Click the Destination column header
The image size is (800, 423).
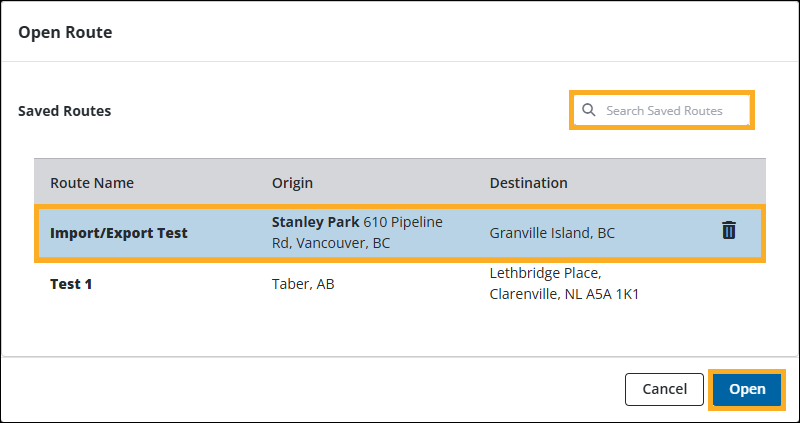528,183
